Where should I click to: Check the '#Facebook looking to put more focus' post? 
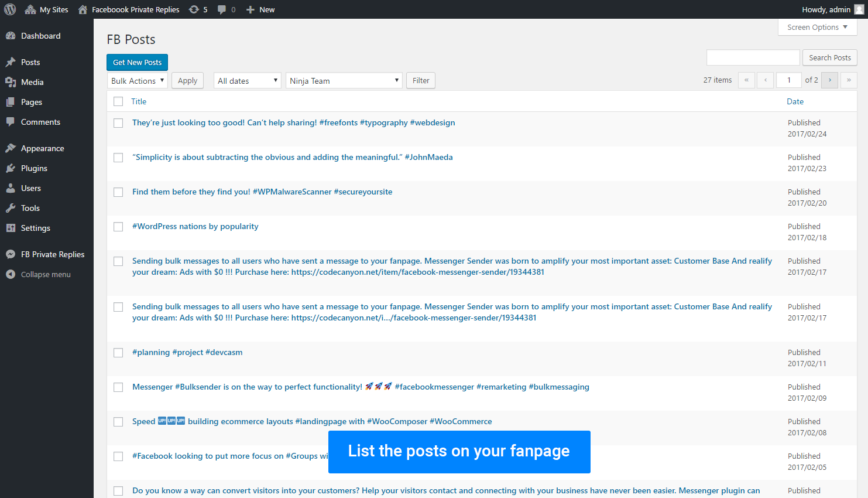(118, 456)
